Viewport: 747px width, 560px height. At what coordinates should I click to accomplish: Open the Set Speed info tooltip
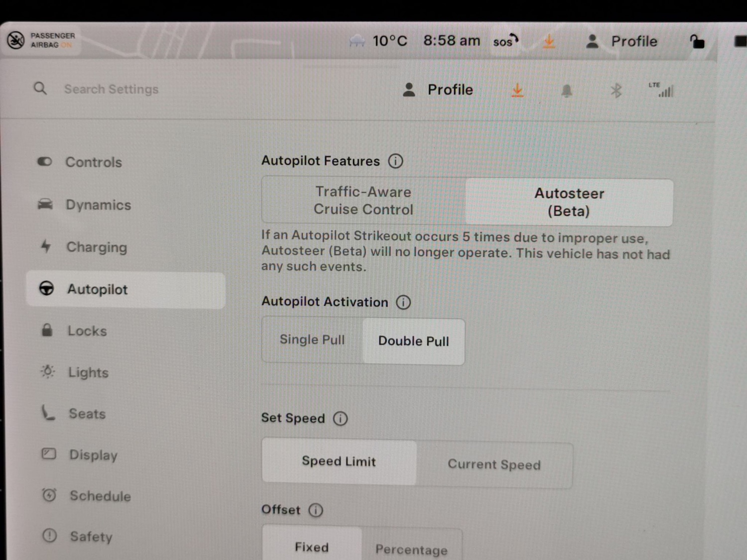(x=340, y=419)
